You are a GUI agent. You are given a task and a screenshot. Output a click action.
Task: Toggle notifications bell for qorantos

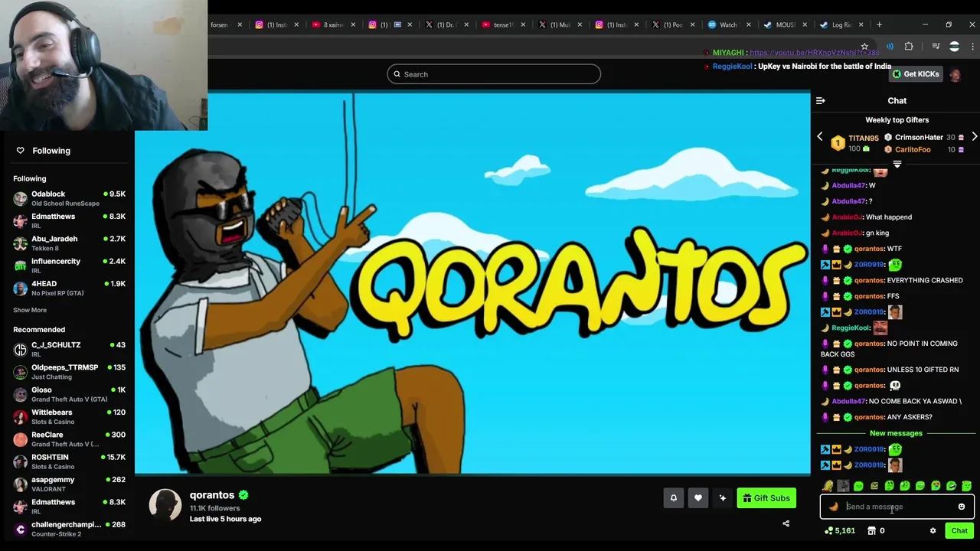click(674, 498)
